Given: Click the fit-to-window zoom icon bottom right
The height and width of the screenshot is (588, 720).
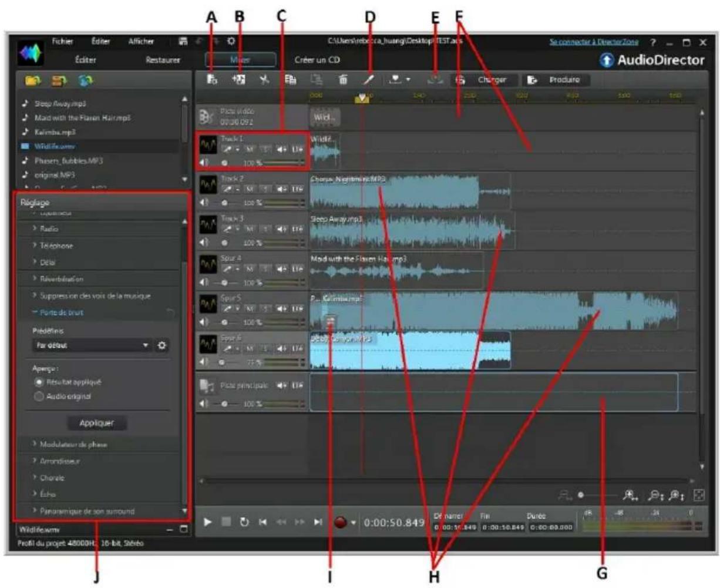Looking at the screenshot, I should click(x=699, y=495).
